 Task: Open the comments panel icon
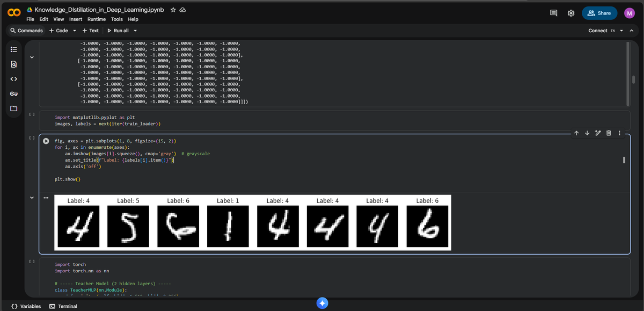click(553, 12)
